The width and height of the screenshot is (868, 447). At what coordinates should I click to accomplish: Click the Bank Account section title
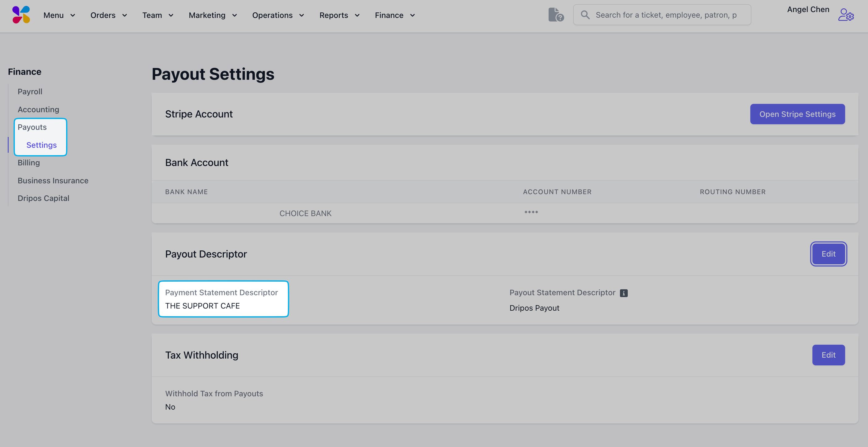(x=196, y=163)
